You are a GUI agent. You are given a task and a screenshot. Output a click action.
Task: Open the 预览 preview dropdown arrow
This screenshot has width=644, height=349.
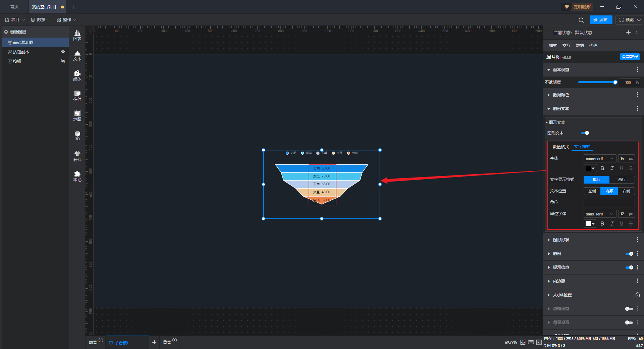[639, 20]
